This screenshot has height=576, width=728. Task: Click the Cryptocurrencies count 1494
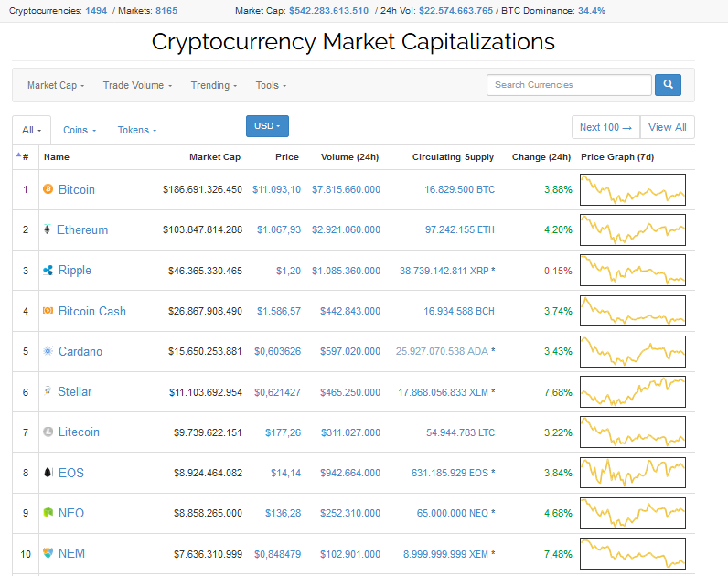pos(96,11)
